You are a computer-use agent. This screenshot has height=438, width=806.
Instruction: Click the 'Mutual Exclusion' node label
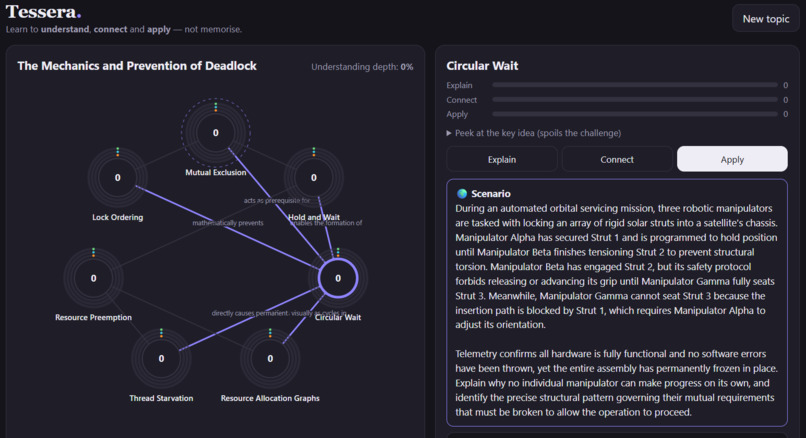pos(215,172)
